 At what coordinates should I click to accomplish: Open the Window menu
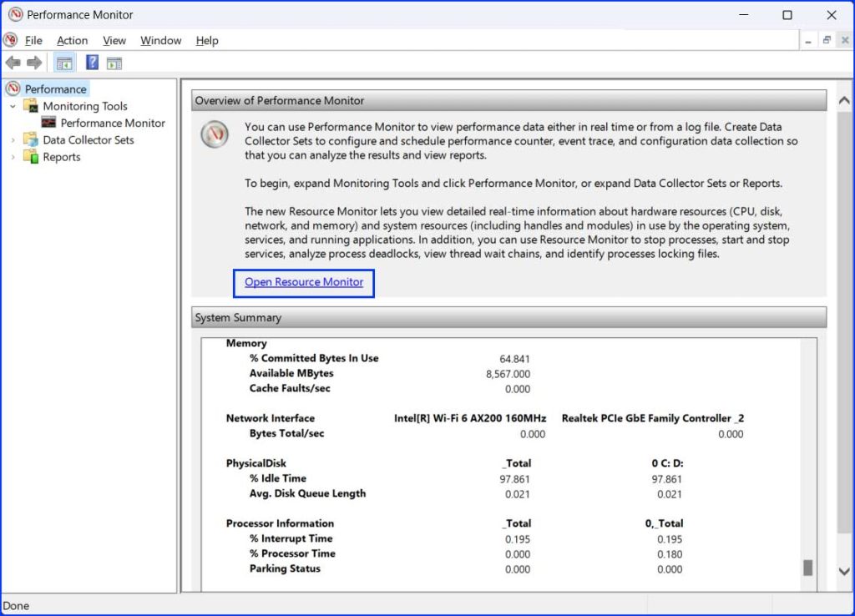161,40
